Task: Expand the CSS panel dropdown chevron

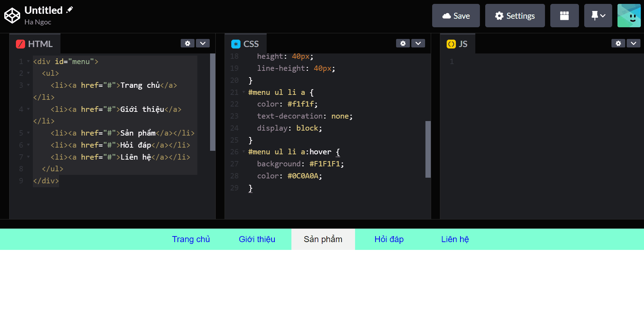Action: 418,43
